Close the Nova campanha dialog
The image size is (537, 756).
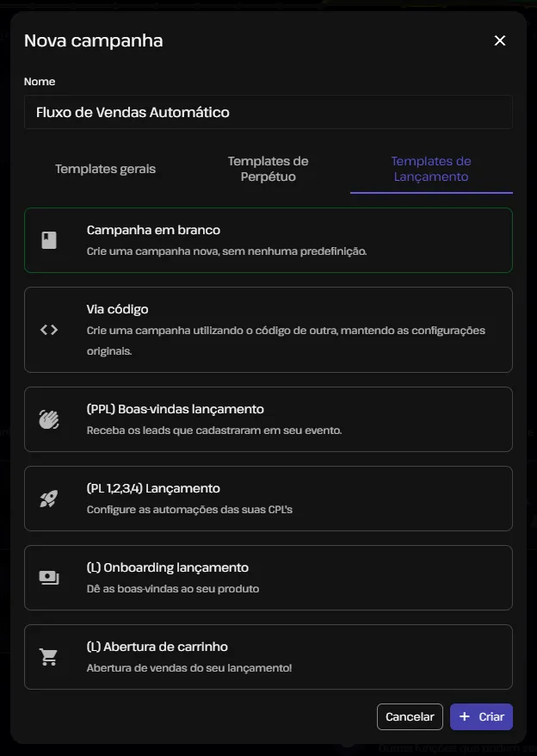(x=500, y=40)
